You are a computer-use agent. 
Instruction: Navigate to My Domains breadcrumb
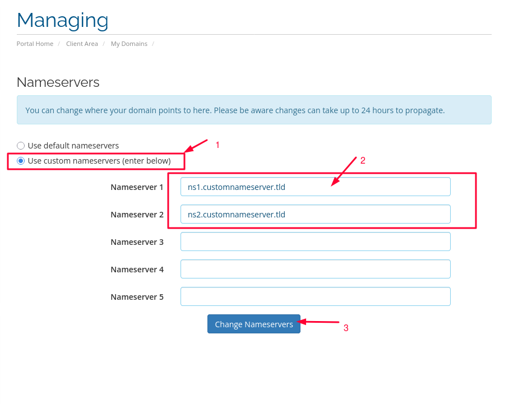129,44
